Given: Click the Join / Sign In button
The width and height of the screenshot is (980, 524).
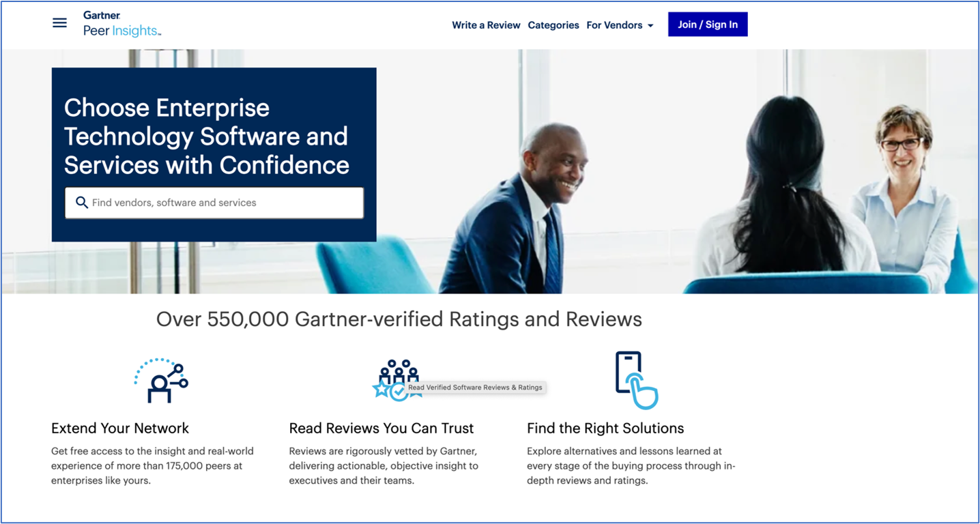Looking at the screenshot, I should [708, 24].
